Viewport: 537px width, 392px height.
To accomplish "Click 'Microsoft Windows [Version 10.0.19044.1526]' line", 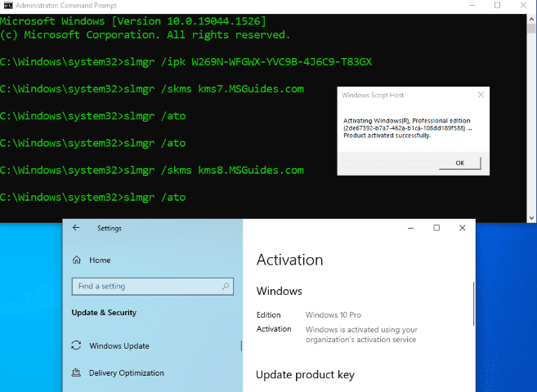I will pyautogui.click(x=133, y=21).
